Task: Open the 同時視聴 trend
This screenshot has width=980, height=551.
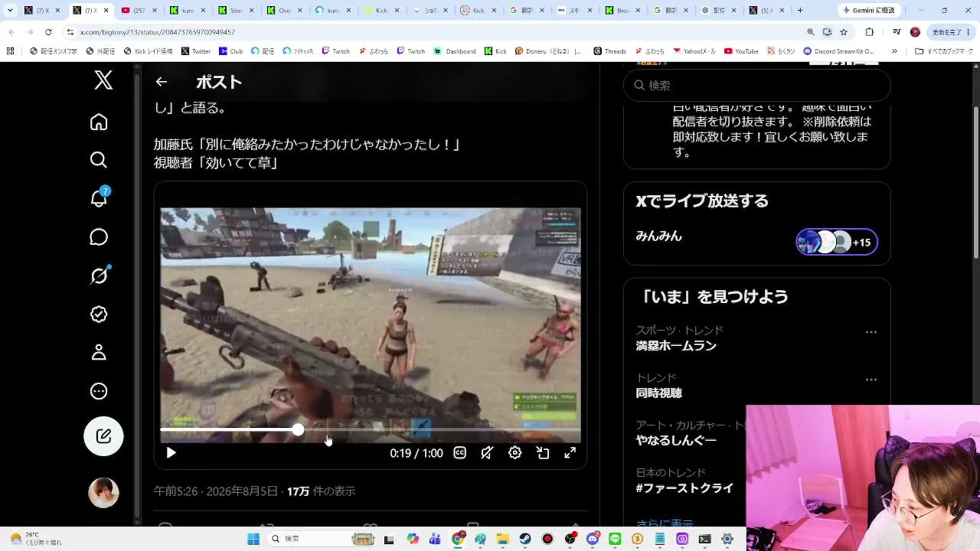Action: pyautogui.click(x=658, y=393)
